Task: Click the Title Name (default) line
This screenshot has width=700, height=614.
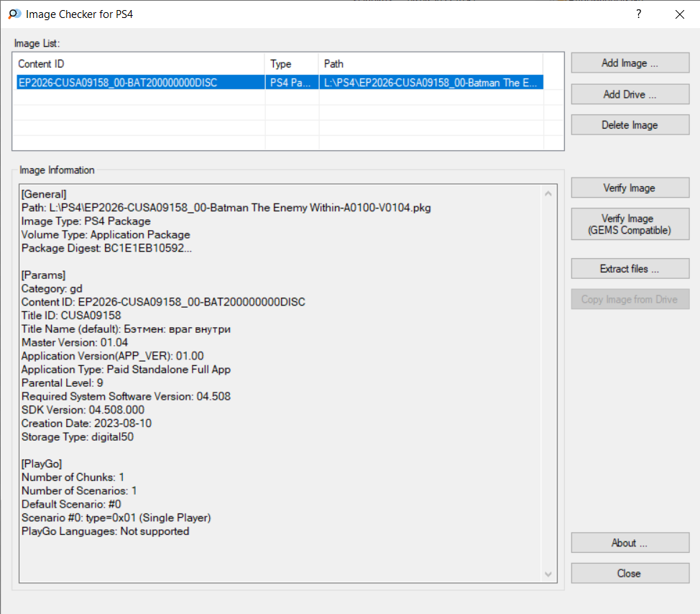Action: point(126,329)
